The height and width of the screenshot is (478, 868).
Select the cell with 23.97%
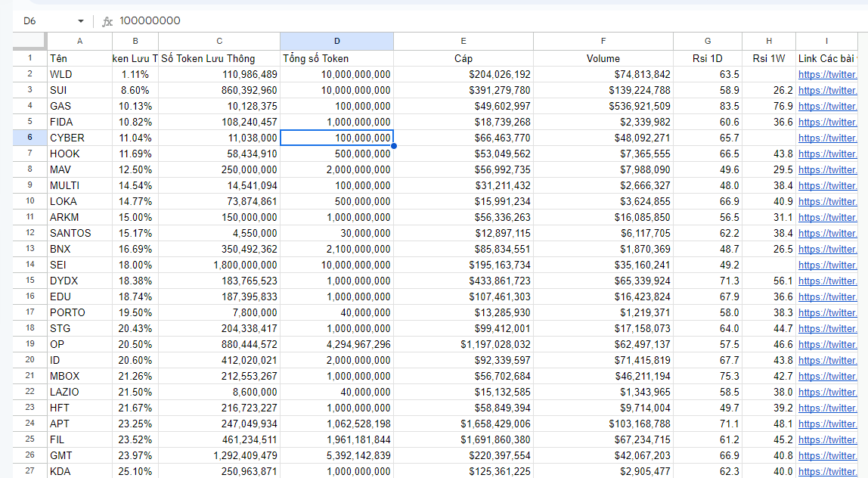click(135, 456)
